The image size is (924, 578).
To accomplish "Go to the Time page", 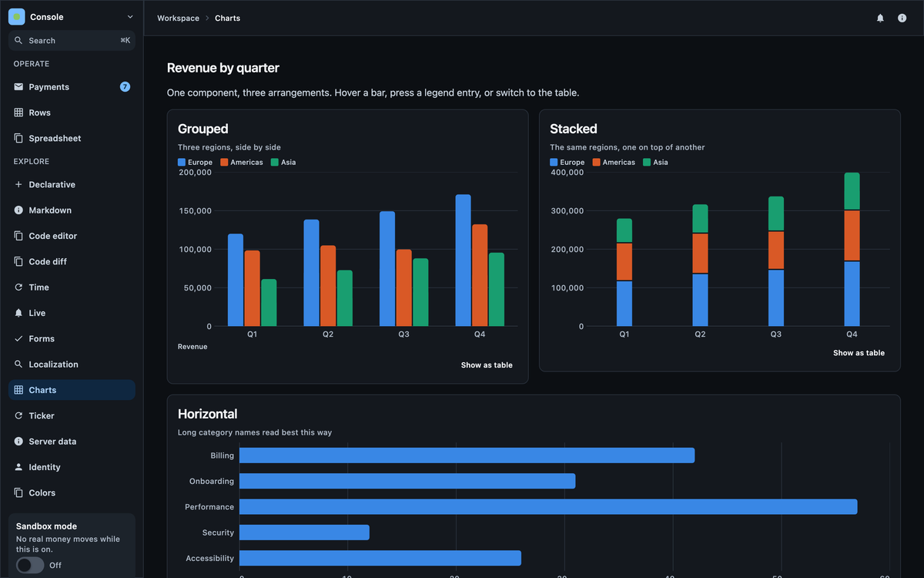I will 72,287.
